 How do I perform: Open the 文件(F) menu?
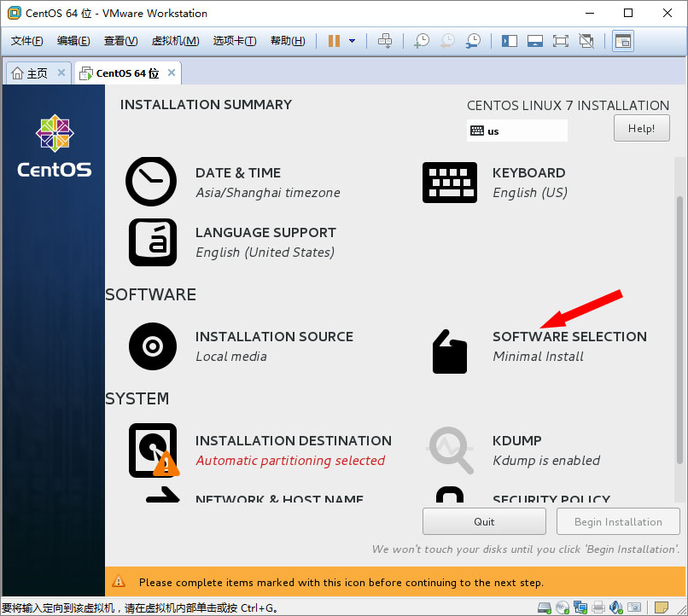[x=26, y=41]
